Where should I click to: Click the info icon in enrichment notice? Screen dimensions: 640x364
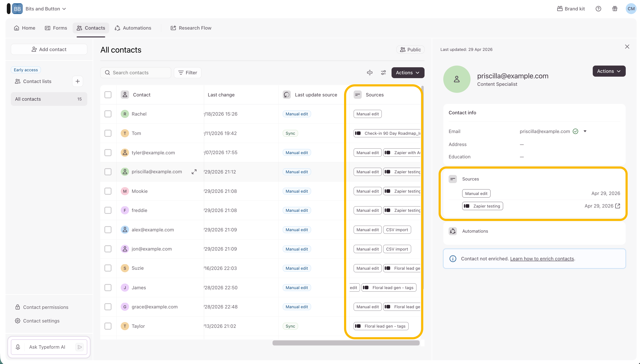pyautogui.click(x=453, y=258)
